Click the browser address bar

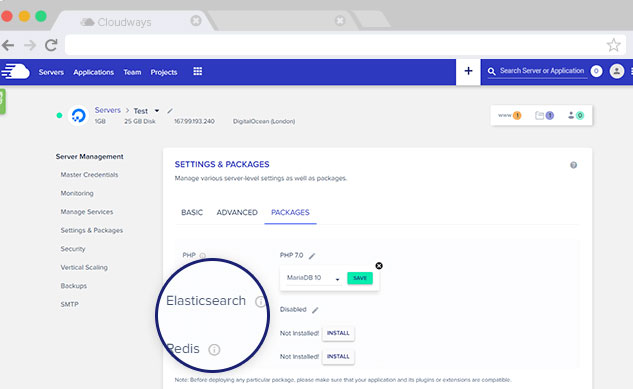point(335,45)
